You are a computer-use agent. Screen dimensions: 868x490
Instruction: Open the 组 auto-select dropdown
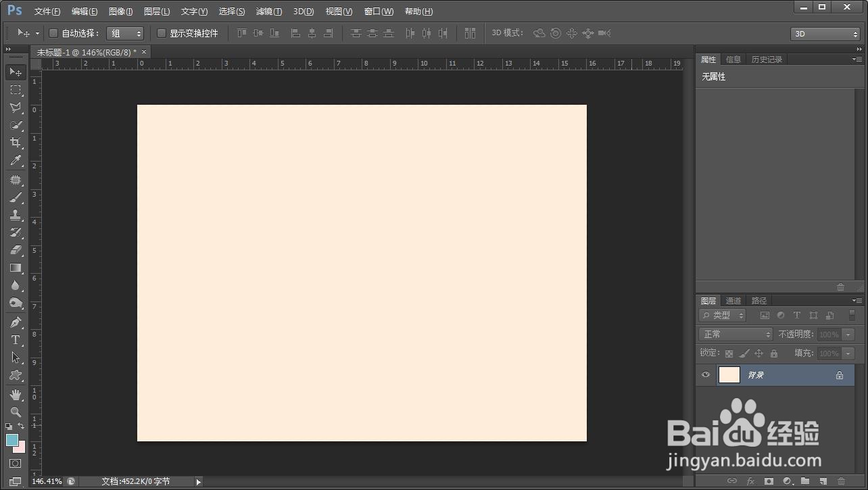point(126,33)
